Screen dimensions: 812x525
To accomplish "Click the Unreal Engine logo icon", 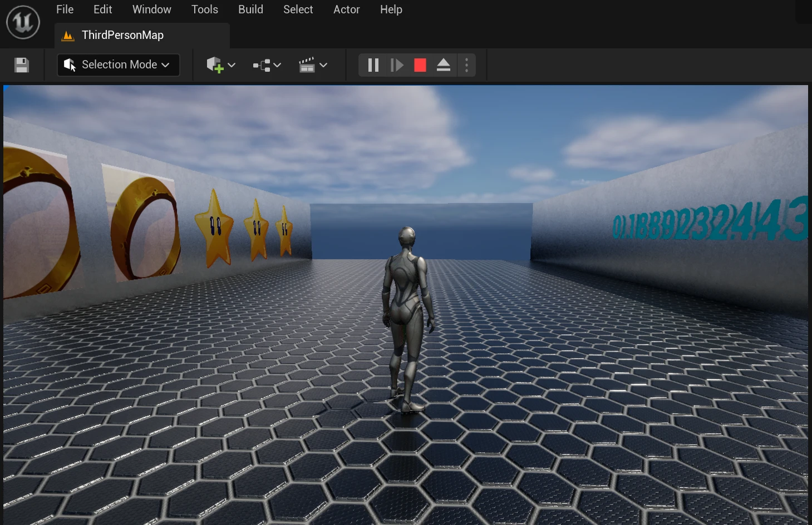I will click(23, 22).
